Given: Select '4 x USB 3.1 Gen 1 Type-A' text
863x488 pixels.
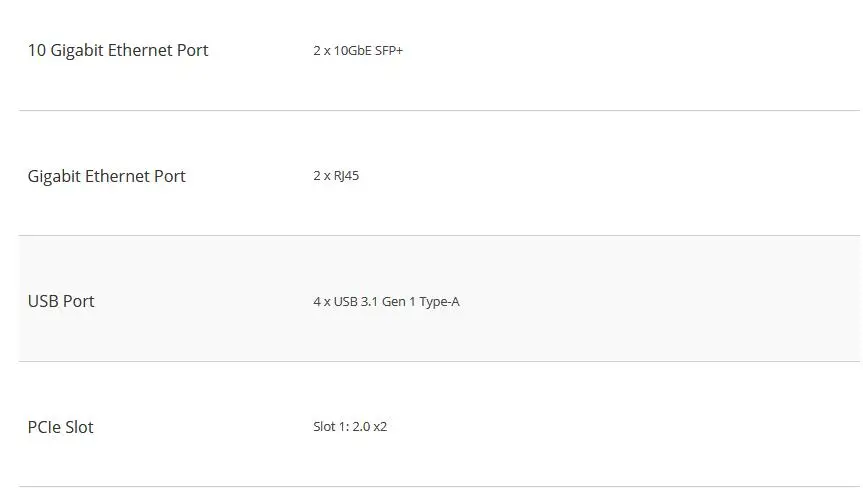Looking at the screenshot, I should pyautogui.click(x=386, y=301).
